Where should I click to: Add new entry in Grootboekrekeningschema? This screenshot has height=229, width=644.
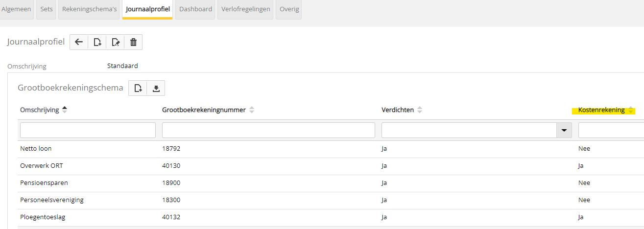tap(138, 88)
